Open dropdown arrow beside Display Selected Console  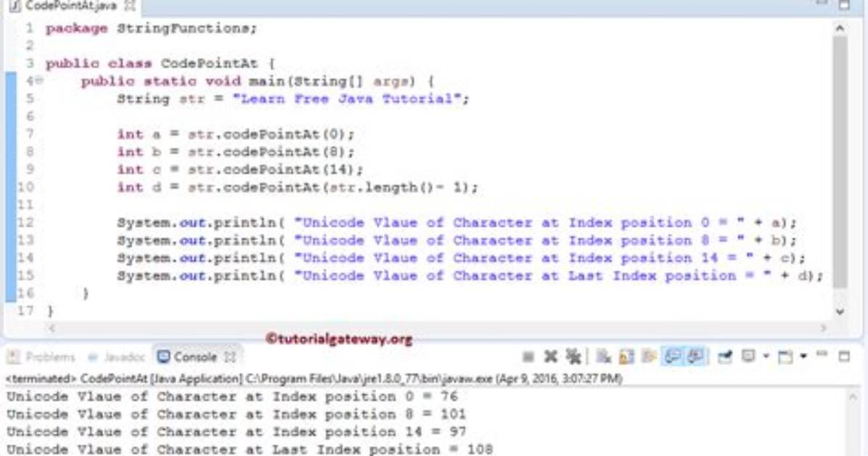click(766, 357)
